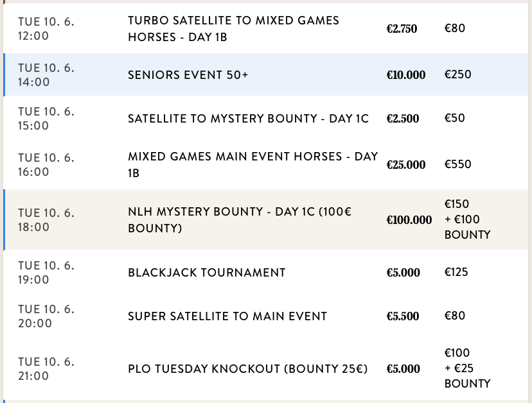Select Turbo Satellite to Mixed Games Horses
Image resolution: width=532 pixels, height=403 pixels.
tap(233, 29)
